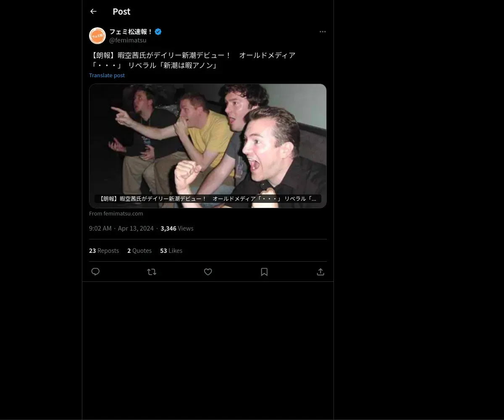Open the femimatsu profile avatar

click(97, 36)
